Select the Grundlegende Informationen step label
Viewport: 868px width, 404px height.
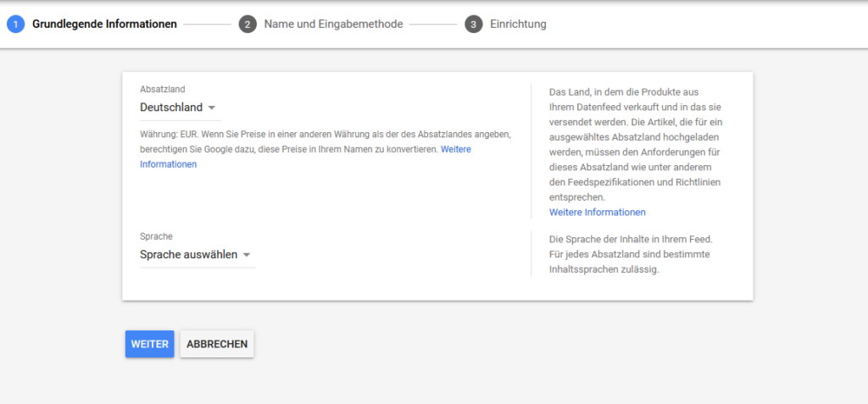pyautogui.click(x=104, y=25)
